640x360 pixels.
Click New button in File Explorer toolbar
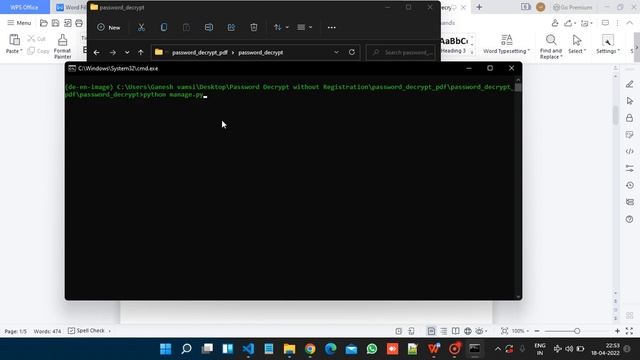pos(109,27)
